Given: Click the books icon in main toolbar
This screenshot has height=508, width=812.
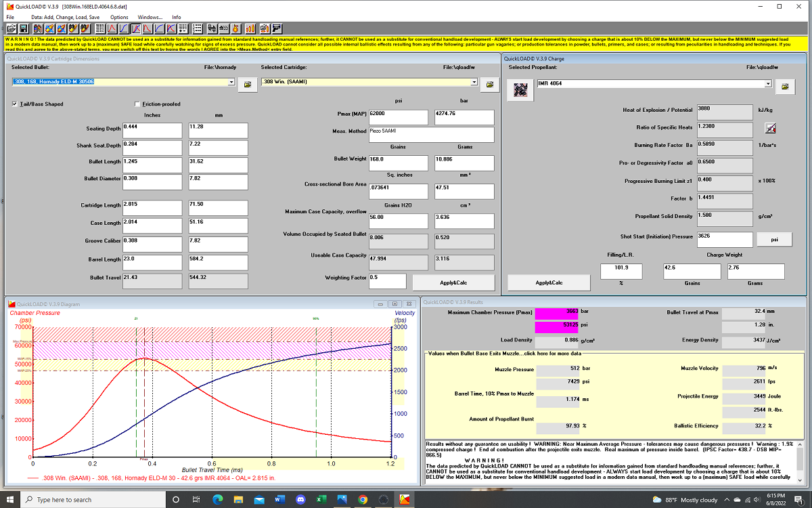Looking at the screenshot, I should [x=38, y=28].
